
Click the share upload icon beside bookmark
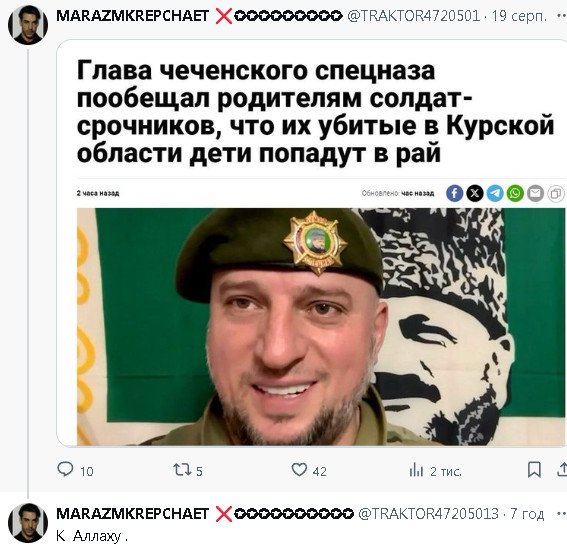pyautogui.click(x=562, y=470)
